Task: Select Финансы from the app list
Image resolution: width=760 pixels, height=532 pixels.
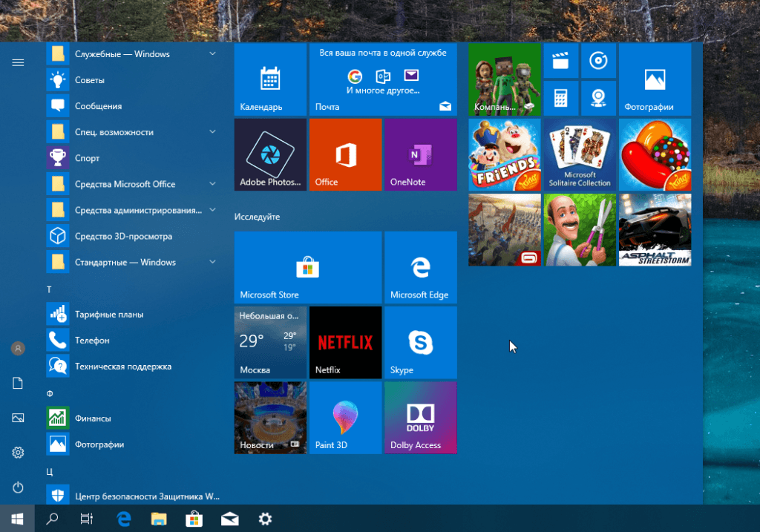Action: tap(93, 418)
